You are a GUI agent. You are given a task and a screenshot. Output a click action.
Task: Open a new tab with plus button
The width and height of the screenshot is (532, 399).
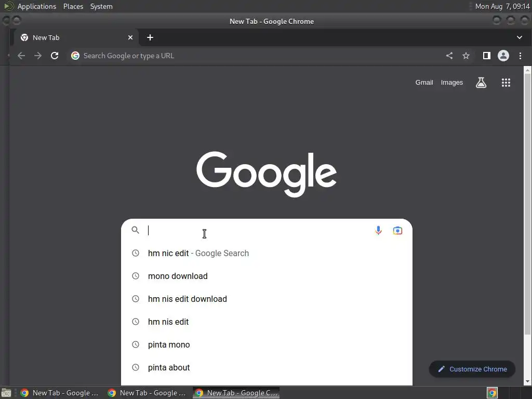pos(150,37)
